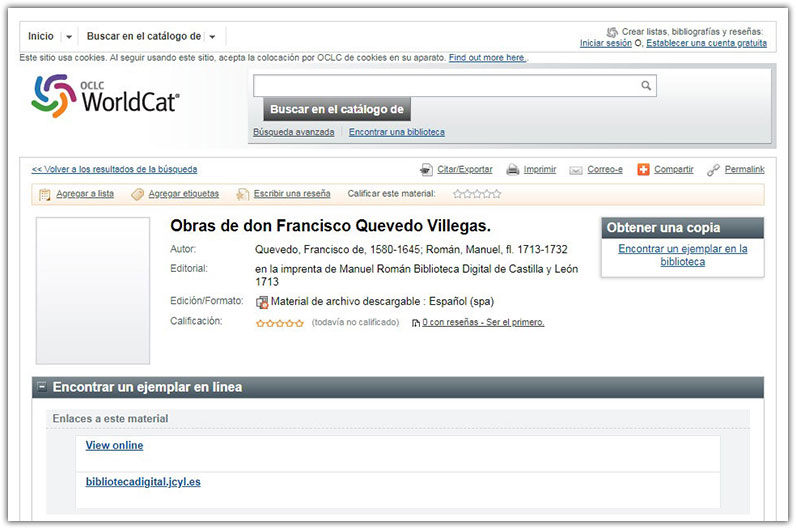The height and width of the screenshot is (529, 796).
Task: Click the Enlaces a este material heading
Action: point(110,418)
